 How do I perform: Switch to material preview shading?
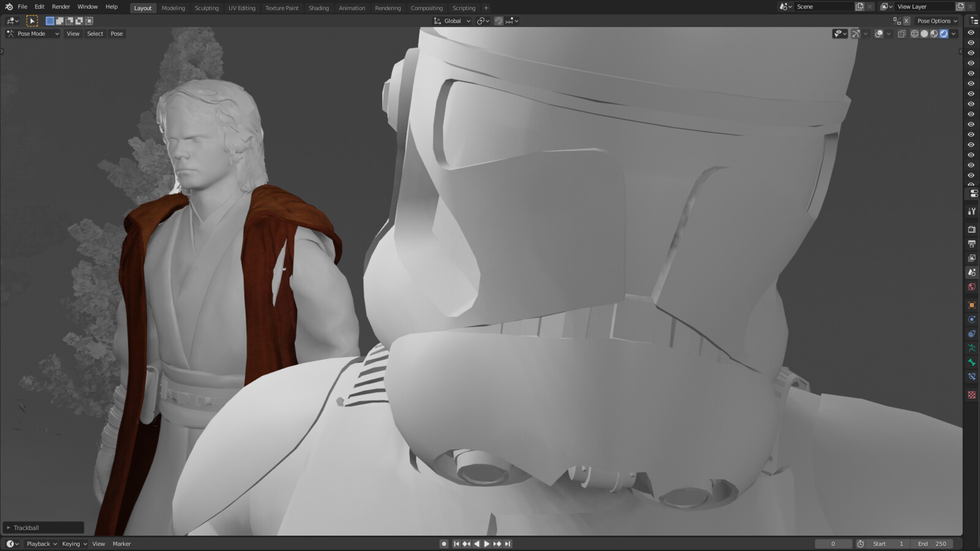934,34
